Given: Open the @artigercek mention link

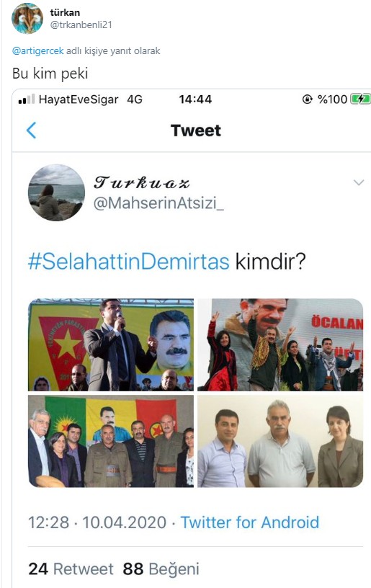Looking at the screenshot, I should click(38, 50).
